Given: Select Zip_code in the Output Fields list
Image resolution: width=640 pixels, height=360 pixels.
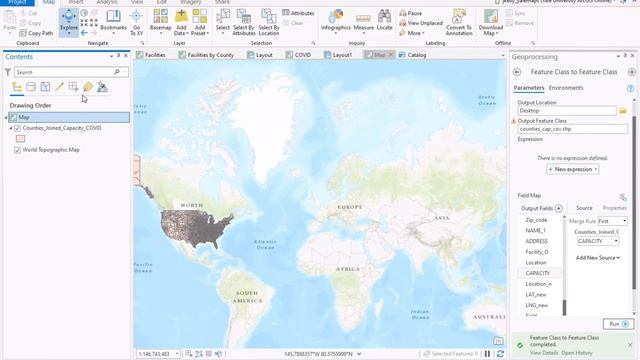Looking at the screenshot, I should [x=536, y=220].
